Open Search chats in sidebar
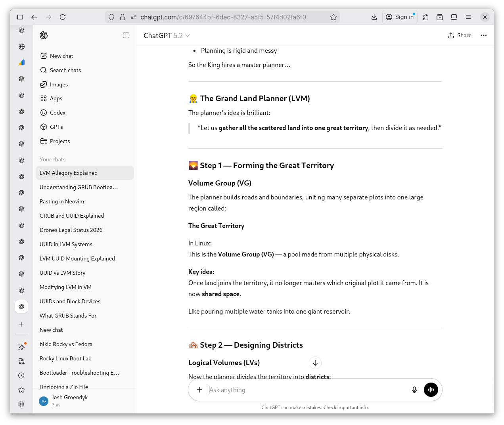Viewport: 504px width, 425px height. tap(65, 70)
